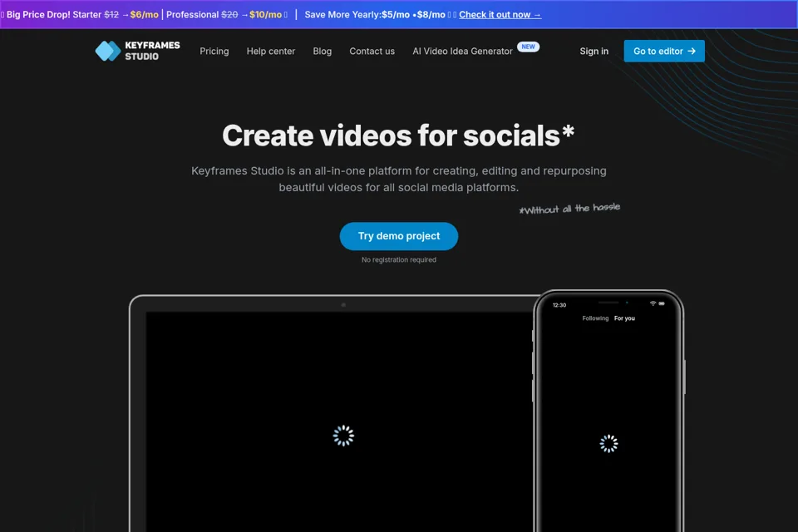Click the "$10/mo" Professional price in the banner
The height and width of the screenshot is (532, 798).
tap(266, 15)
